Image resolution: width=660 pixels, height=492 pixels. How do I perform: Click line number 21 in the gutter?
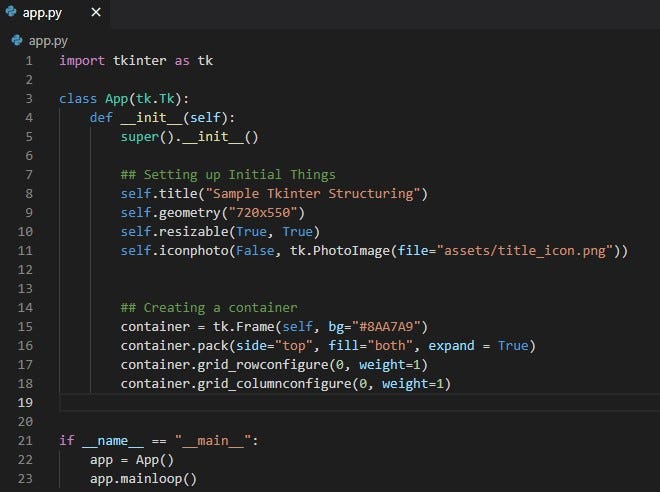point(25,441)
